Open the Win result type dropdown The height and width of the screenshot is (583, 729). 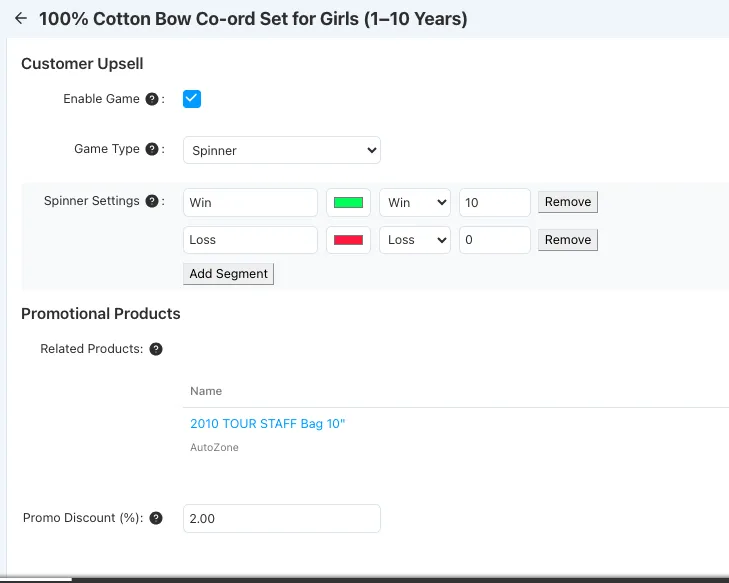[x=415, y=203]
